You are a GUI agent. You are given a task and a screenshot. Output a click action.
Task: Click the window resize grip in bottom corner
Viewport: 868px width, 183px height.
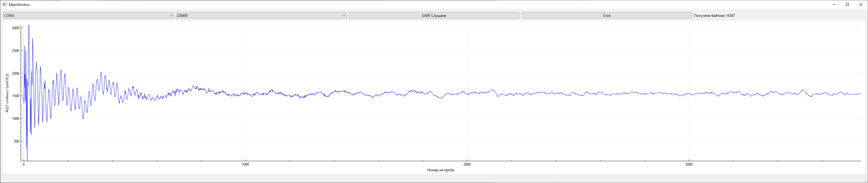(x=865, y=181)
